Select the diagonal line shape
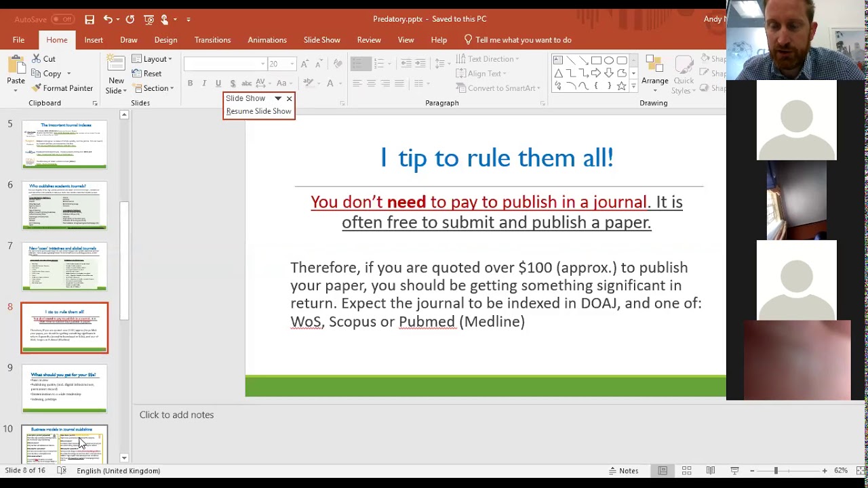868x488 pixels. [571, 60]
